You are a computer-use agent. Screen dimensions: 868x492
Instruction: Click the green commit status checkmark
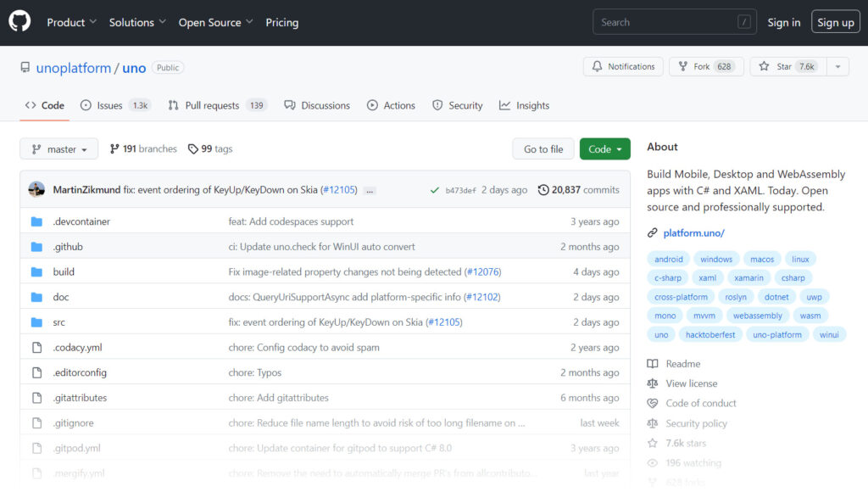(435, 190)
